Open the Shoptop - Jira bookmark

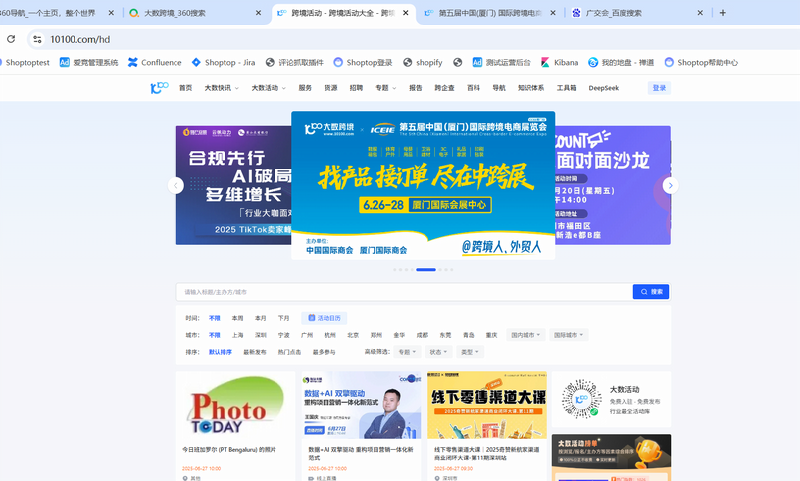point(223,62)
